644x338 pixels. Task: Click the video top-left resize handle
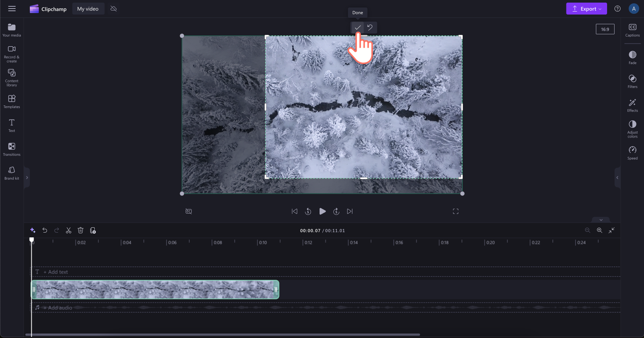tap(182, 36)
